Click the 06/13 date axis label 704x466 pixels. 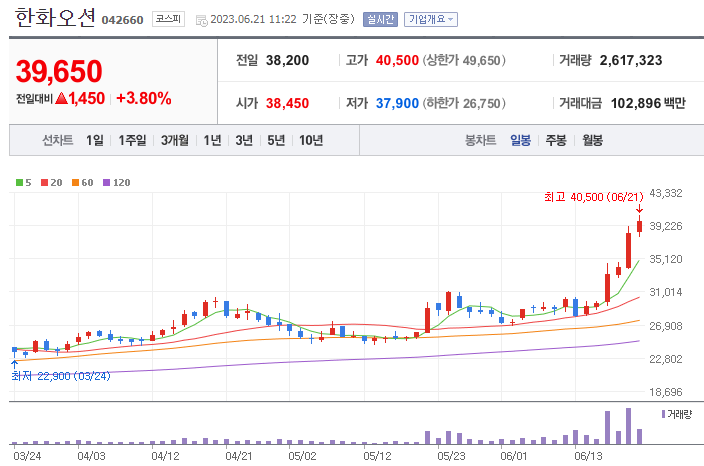588,456
